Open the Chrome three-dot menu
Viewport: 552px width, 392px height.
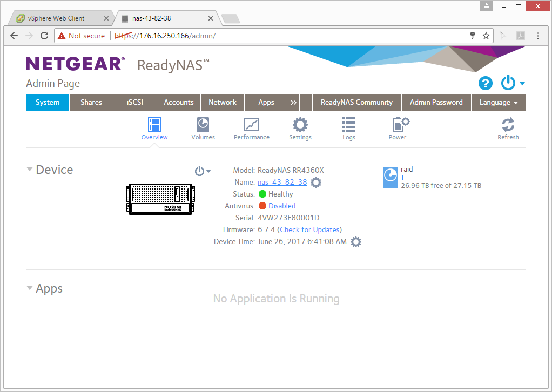click(x=538, y=36)
